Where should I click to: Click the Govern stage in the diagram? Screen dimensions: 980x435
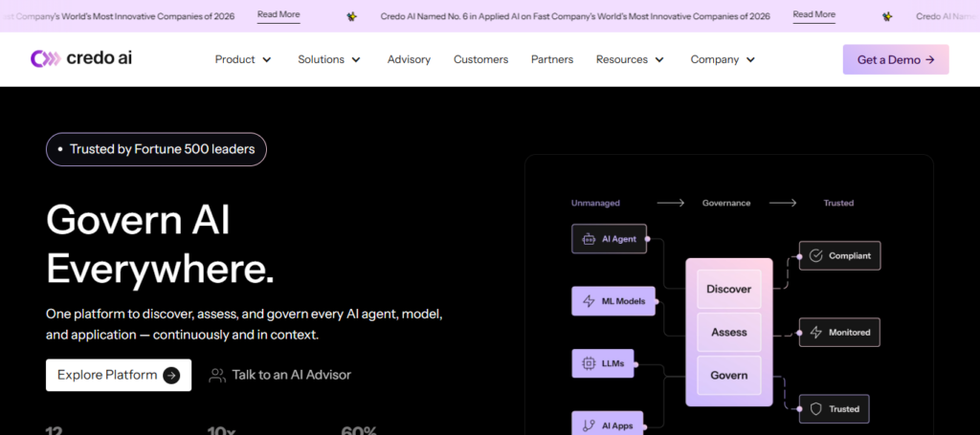728,375
